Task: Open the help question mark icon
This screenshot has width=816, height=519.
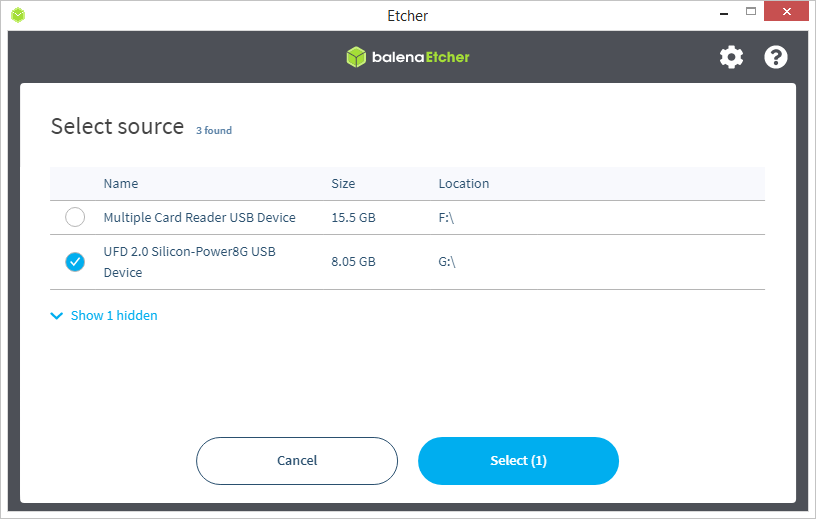Action: 776,57
